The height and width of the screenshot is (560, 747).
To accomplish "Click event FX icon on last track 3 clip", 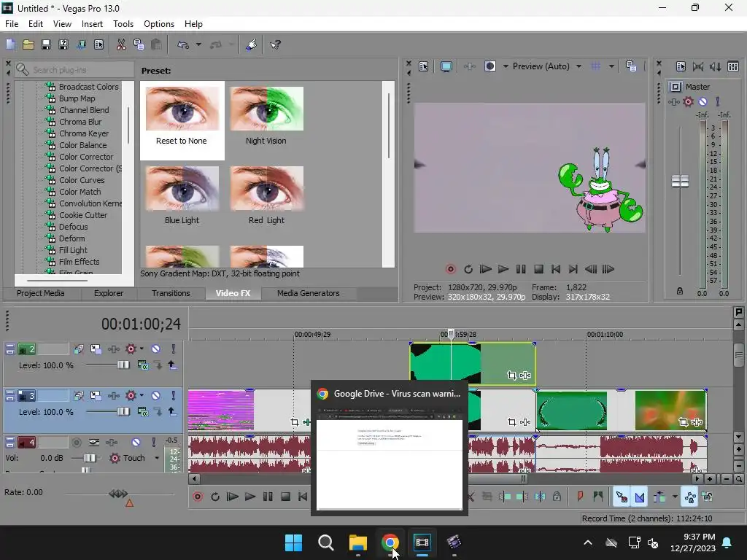I will tap(697, 422).
